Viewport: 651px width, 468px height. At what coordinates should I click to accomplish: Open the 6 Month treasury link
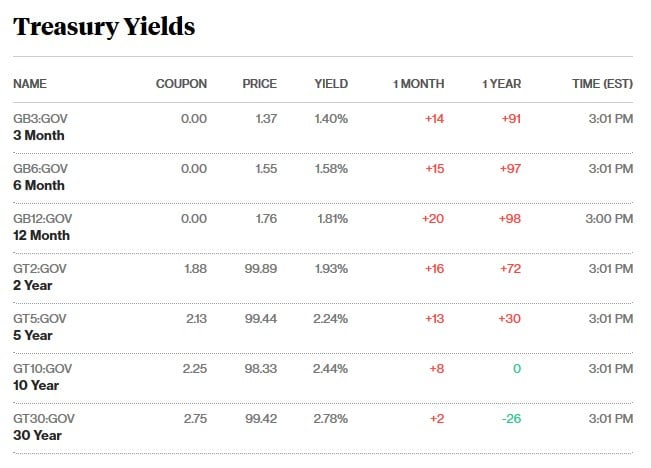tap(39, 185)
